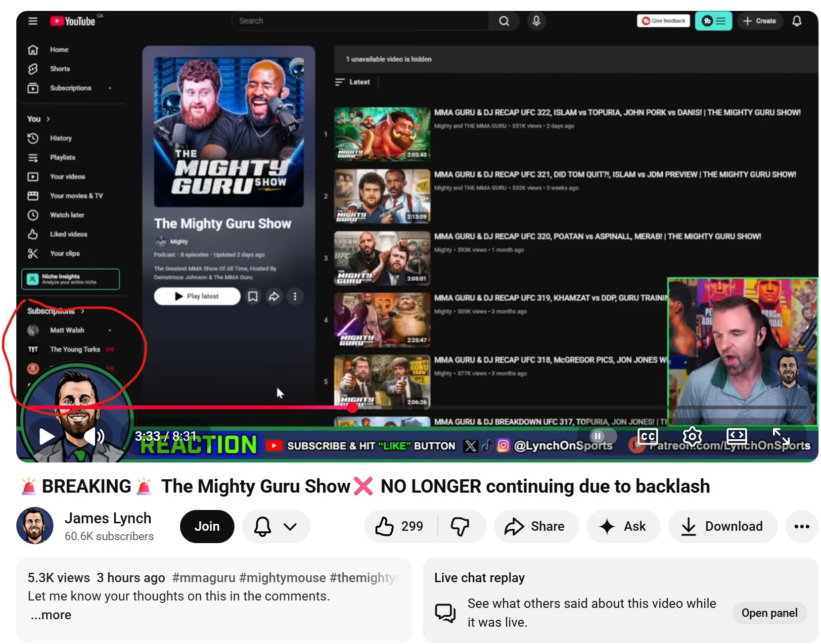Click the 3:33 / 8:31 time display

[x=166, y=436]
